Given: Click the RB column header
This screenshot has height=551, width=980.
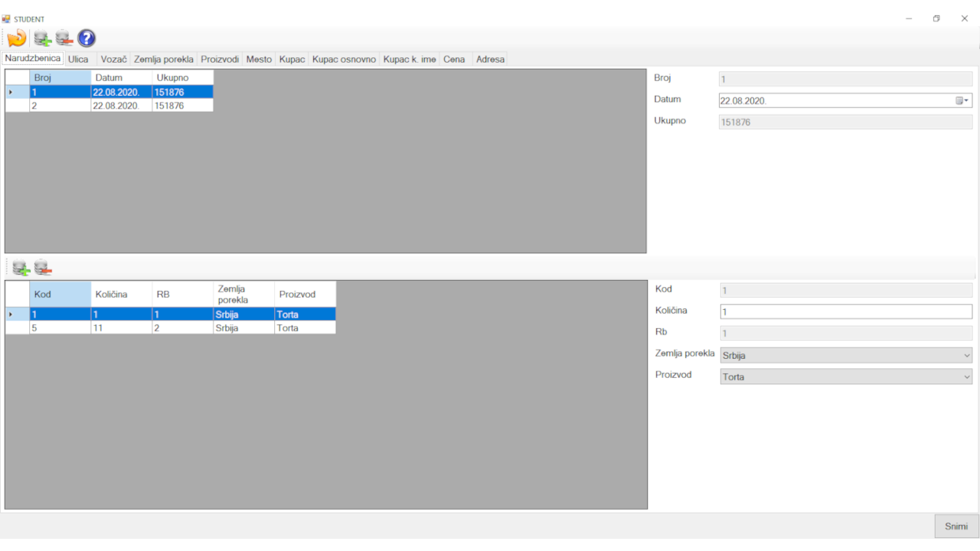Looking at the screenshot, I should pyautogui.click(x=182, y=294).
